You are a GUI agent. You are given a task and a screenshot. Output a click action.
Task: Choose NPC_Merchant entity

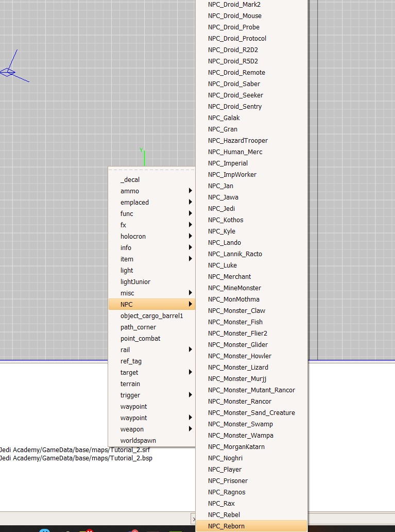click(x=252, y=276)
